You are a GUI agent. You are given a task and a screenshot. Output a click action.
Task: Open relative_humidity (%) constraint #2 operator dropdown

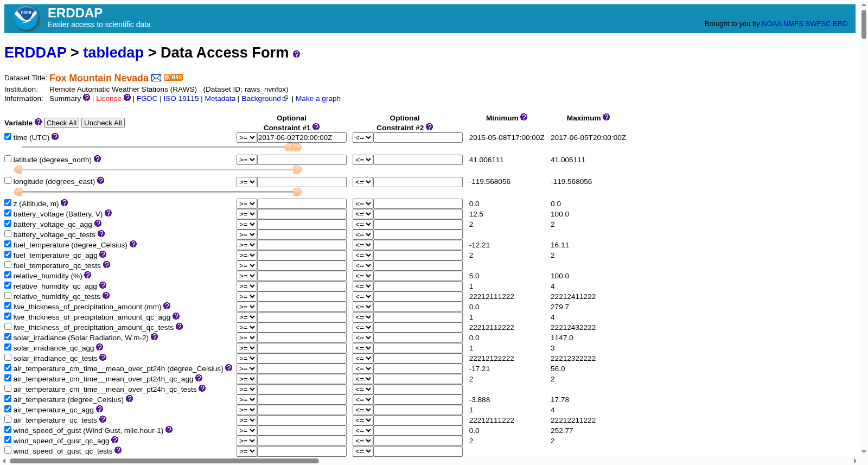363,276
